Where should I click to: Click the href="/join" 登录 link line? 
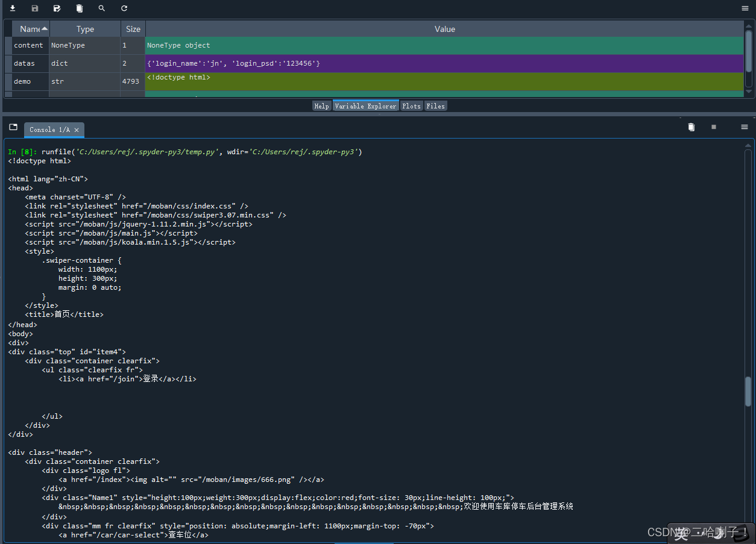tap(127, 379)
